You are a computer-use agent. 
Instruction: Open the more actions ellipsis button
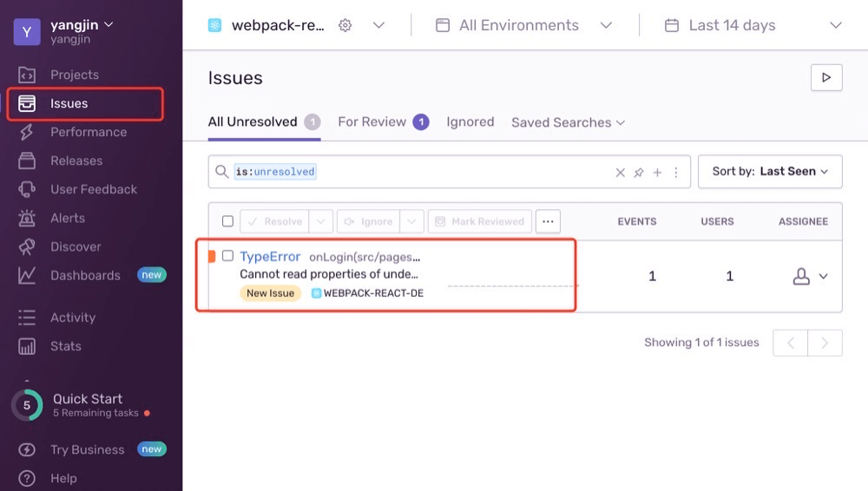548,221
